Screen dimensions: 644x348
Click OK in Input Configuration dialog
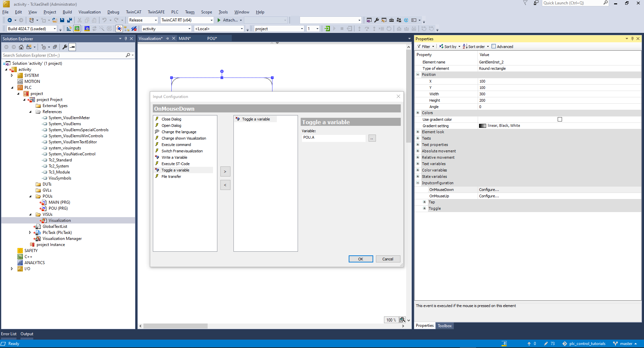(360, 259)
